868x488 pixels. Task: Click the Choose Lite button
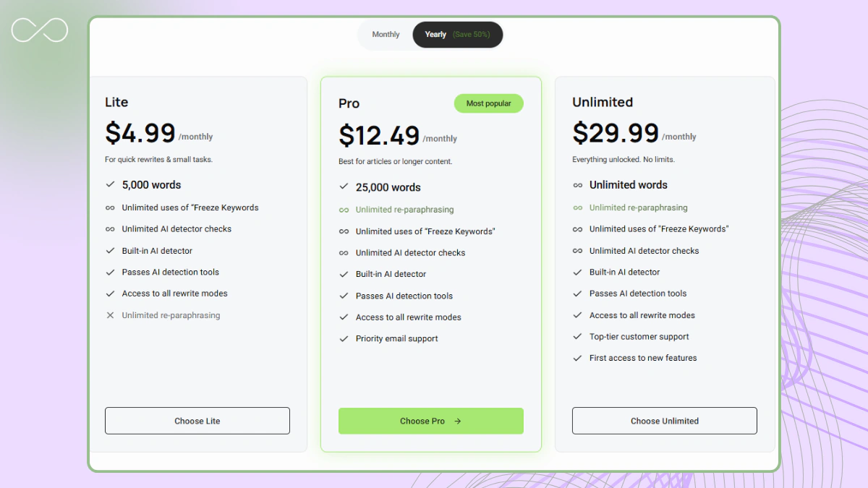coord(197,421)
